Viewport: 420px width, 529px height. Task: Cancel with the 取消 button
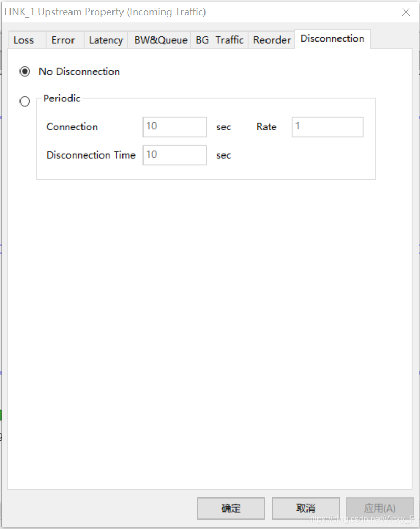(x=306, y=508)
